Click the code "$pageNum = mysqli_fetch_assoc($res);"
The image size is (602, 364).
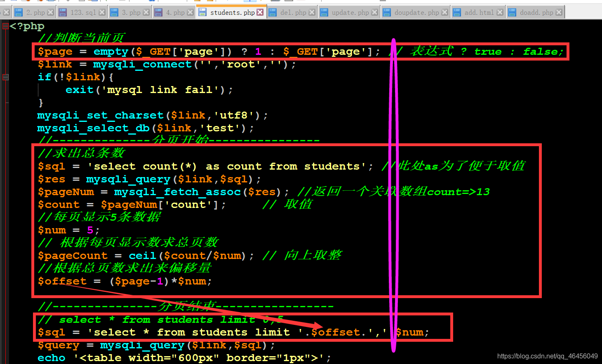(163, 192)
